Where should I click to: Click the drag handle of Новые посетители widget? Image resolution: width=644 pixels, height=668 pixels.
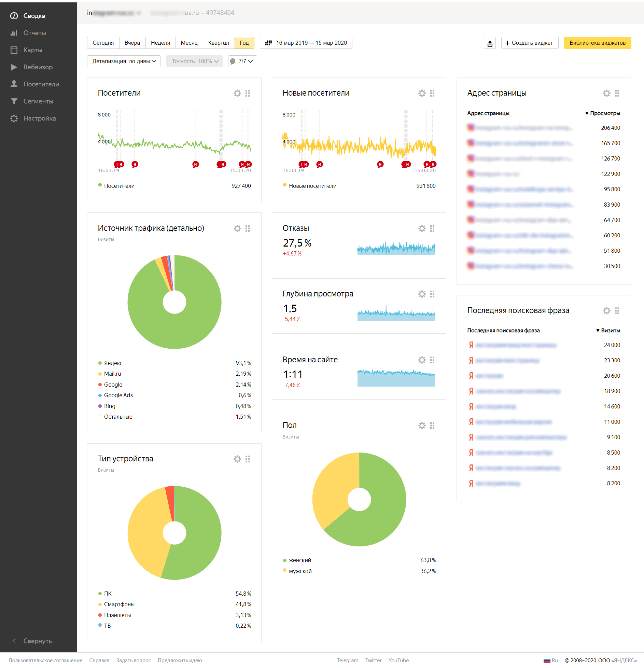pos(432,93)
